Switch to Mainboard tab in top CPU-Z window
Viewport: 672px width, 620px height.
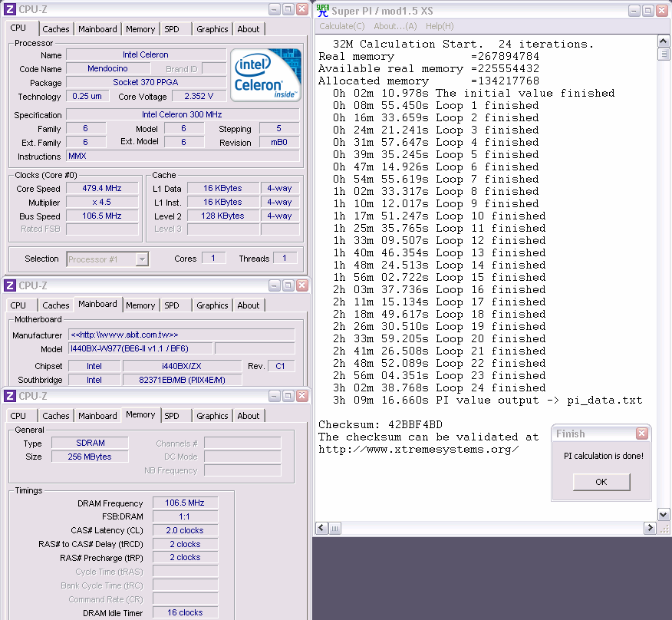coord(97,29)
